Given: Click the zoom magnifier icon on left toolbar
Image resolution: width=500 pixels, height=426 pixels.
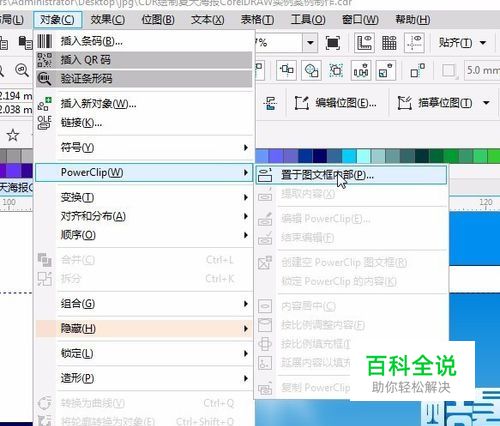Looking at the screenshot, I should pyautogui.click(x=22, y=70).
